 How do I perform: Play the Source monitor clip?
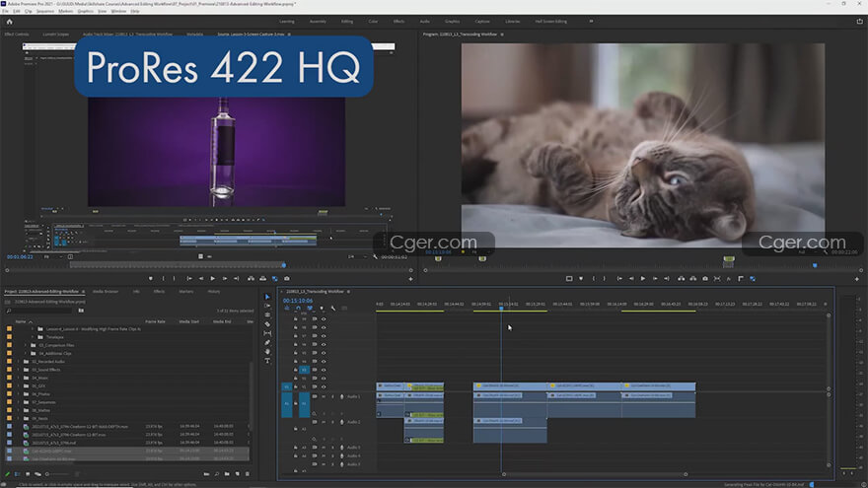pyautogui.click(x=213, y=279)
